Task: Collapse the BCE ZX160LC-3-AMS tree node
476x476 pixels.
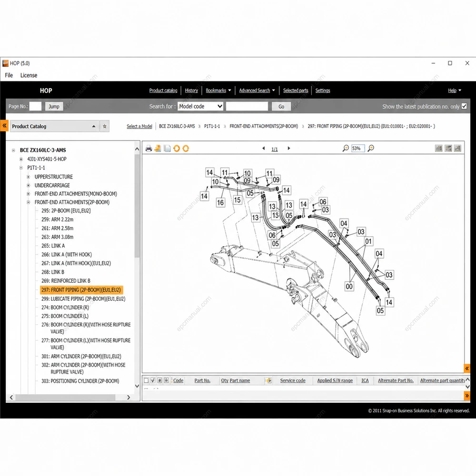Action: pos(13,150)
